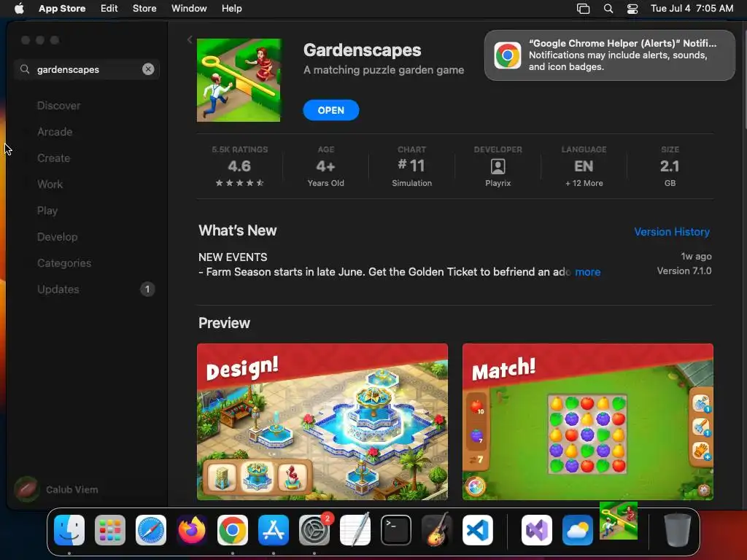Open Firefox from the Dock

192,530
